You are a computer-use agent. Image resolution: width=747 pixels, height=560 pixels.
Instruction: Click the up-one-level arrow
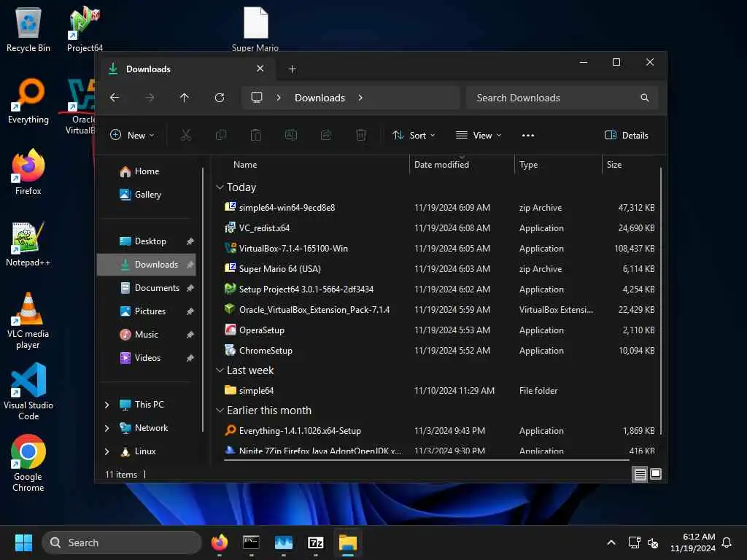tap(185, 98)
